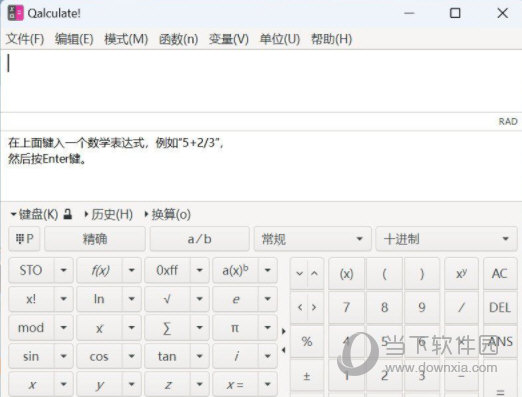Open dropdown arrow next to STO
This screenshot has height=397, width=522.
[63, 270]
